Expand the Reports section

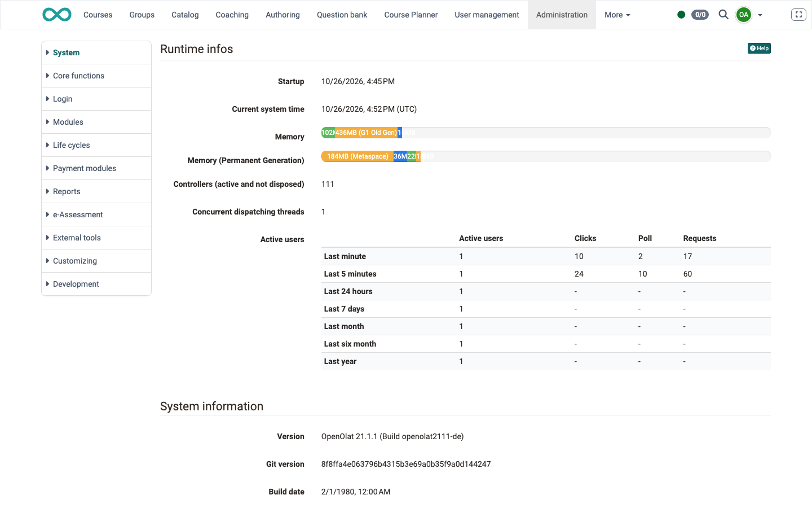point(96,191)
